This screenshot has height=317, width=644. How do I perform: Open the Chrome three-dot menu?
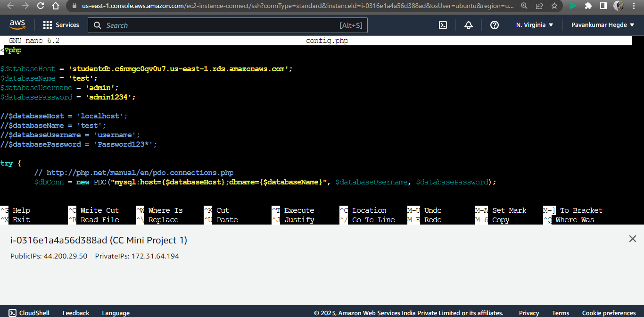(635, 6)
